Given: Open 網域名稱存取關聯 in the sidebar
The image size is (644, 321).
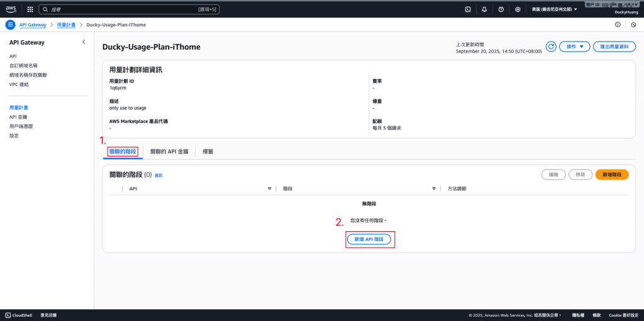Looking at the screenshot, I should pos(26,75).
